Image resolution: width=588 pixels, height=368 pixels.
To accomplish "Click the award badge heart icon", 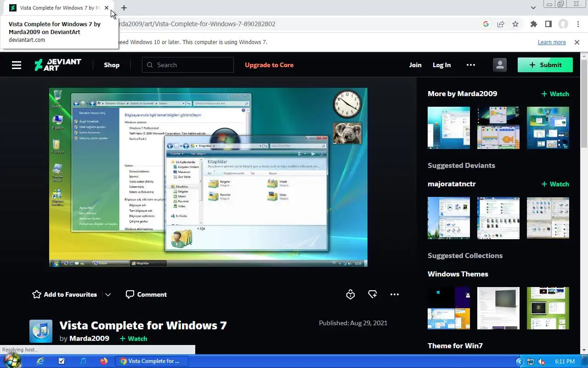I will click(351, 294).
